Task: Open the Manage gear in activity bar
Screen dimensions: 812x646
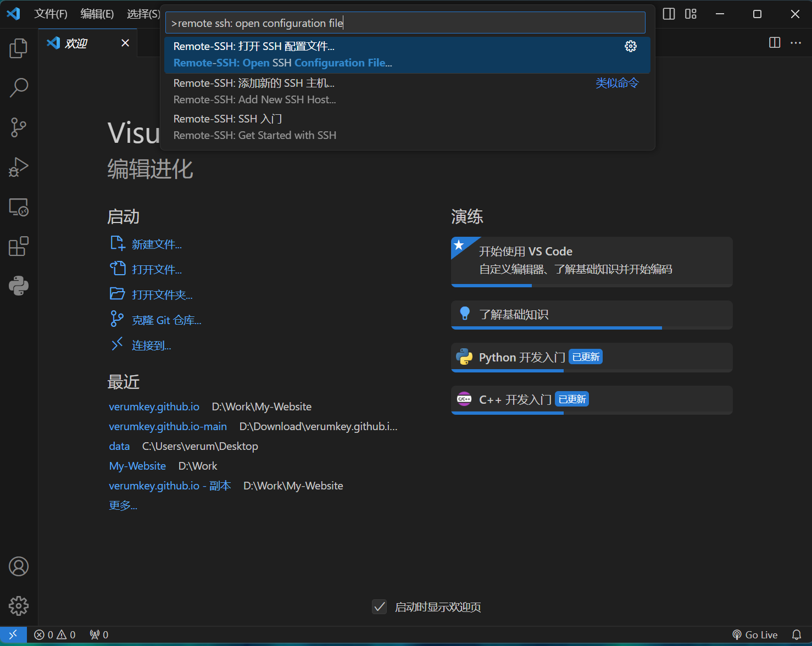Action: 19,606
